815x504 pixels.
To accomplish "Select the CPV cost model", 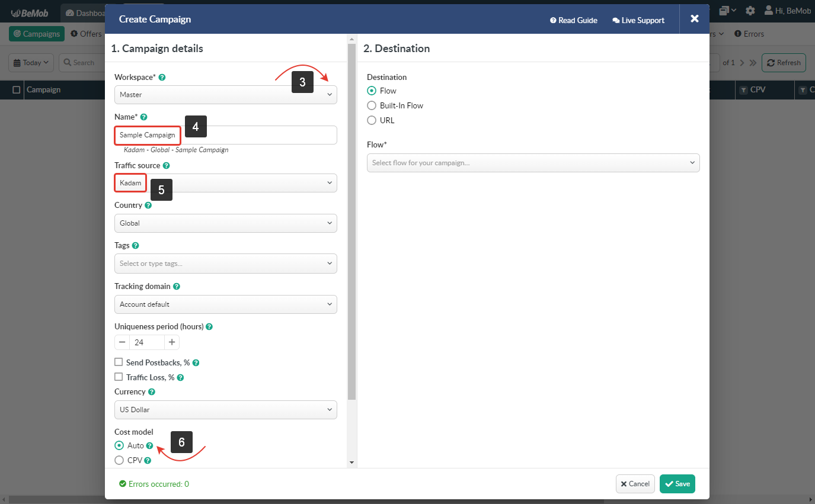I will [x=119, y=460].
